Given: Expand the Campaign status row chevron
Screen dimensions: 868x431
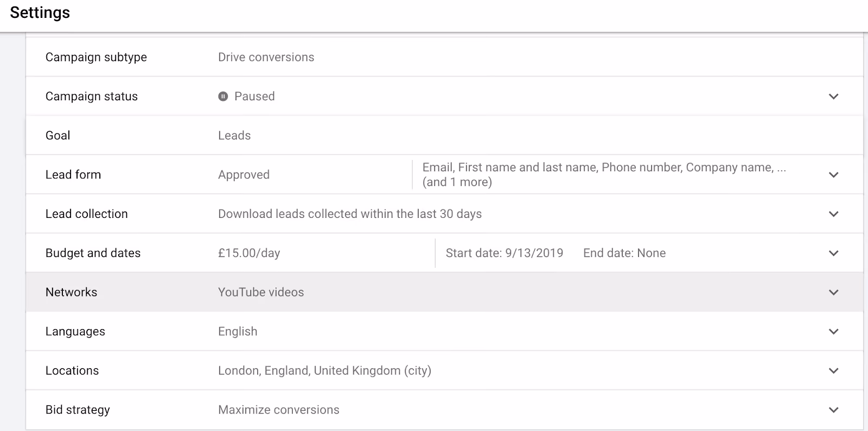Looking at the screenshot, I should (x=834, y=97).
